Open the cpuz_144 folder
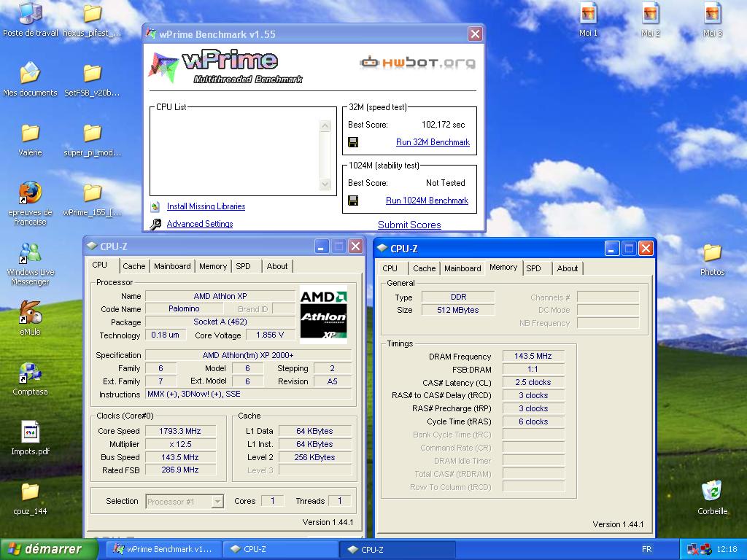This screenshot has width=747, height=560. coord(30,491)
